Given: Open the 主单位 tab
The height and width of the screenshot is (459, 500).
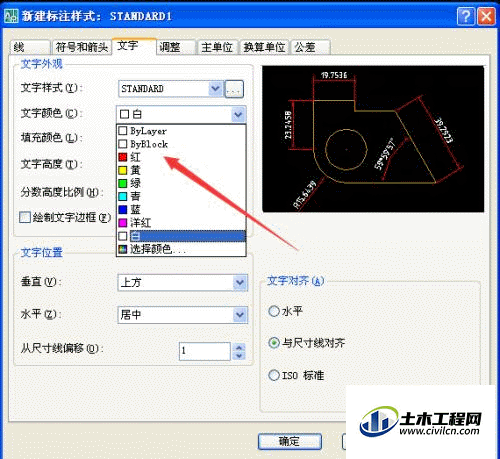Looking at the screenshot, I should click(217, 47).
